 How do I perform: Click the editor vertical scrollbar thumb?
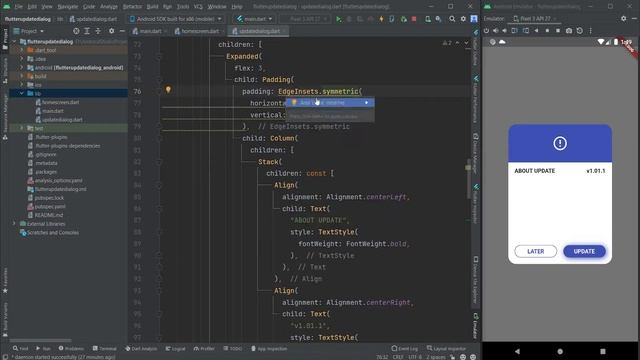(468, 180)
